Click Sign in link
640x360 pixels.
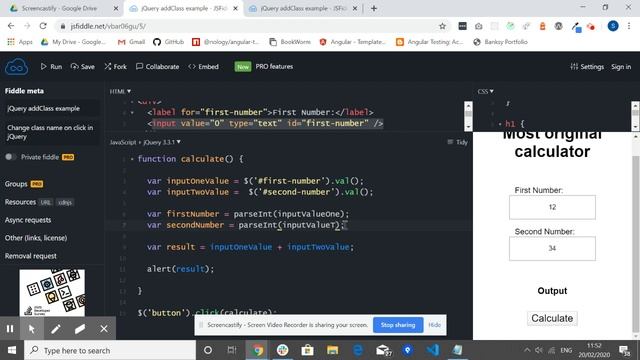[621, 67]
